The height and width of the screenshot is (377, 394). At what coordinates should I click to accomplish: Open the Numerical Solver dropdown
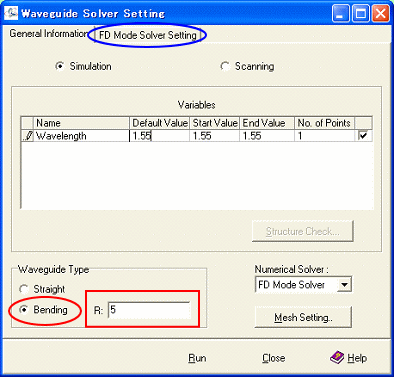(344, 285)
